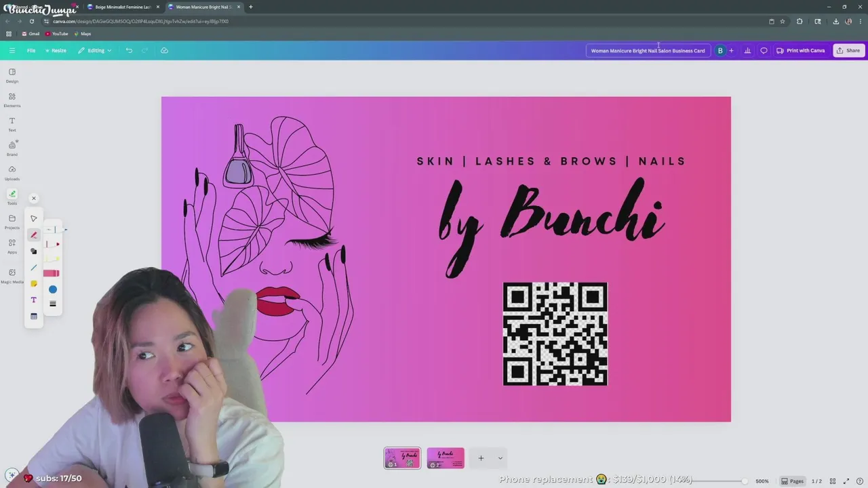Reload the page
Screen dimensions: 868x488
pyautogui.click(x=31, y=21)
